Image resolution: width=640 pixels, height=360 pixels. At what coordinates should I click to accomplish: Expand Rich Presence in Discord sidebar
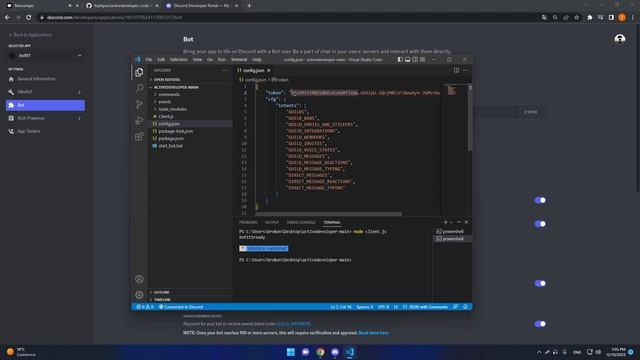[79, 118]
